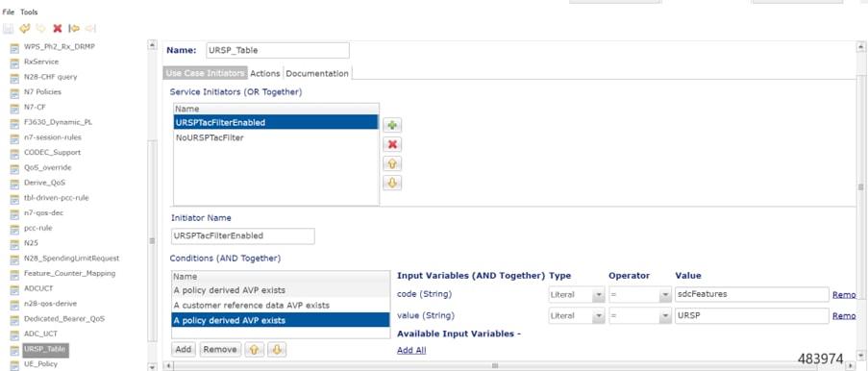Move service initiator up with arrow
868x371 pixels.
392,164
